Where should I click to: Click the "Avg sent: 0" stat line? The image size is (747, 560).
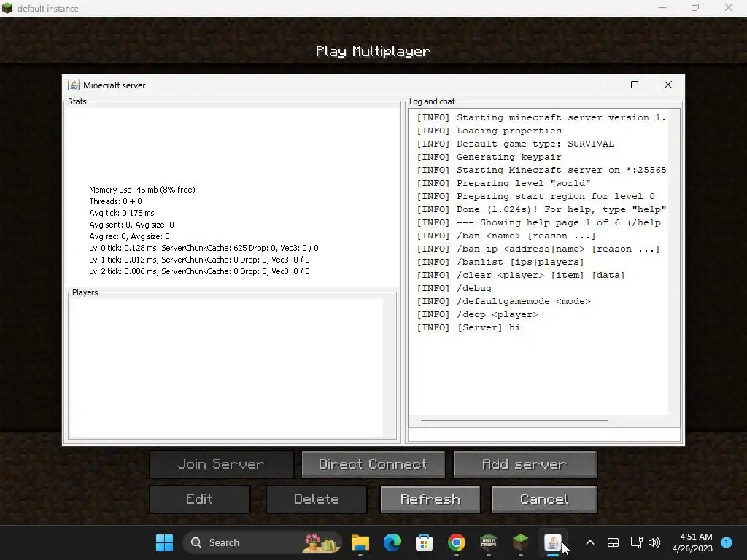131,225
